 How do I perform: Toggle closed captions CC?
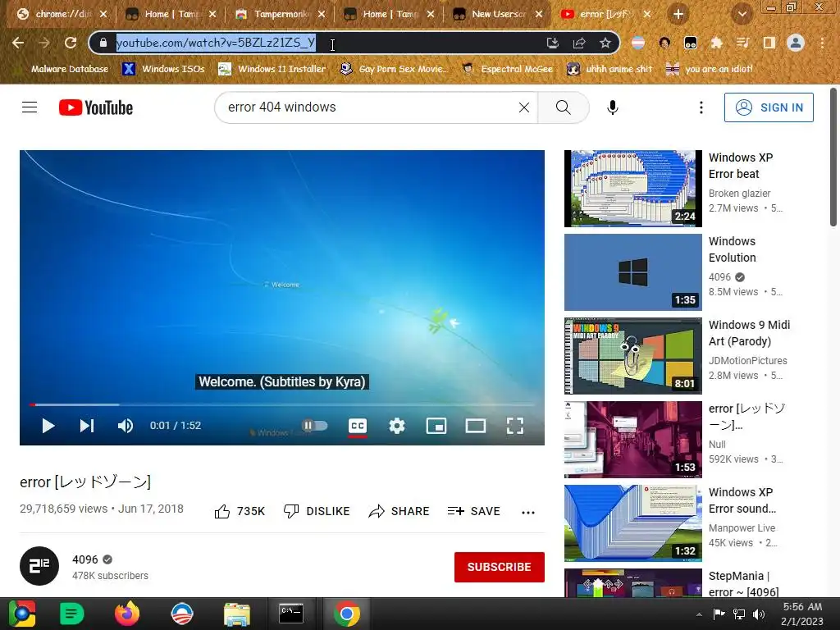[x=358, y=426]
